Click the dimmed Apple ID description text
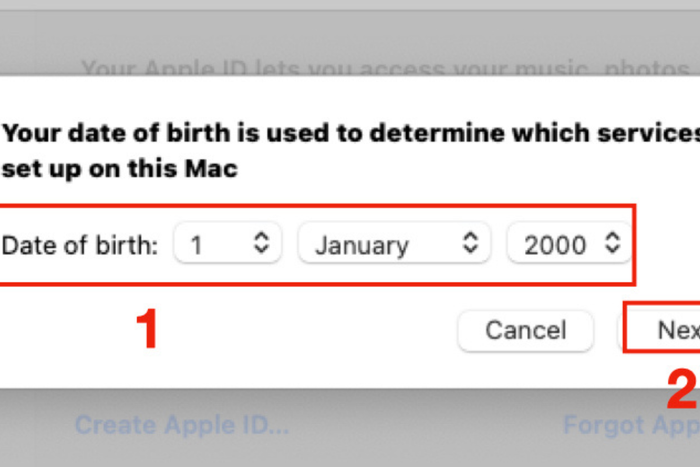The image size is (700, 467). (x=386, y=68)
